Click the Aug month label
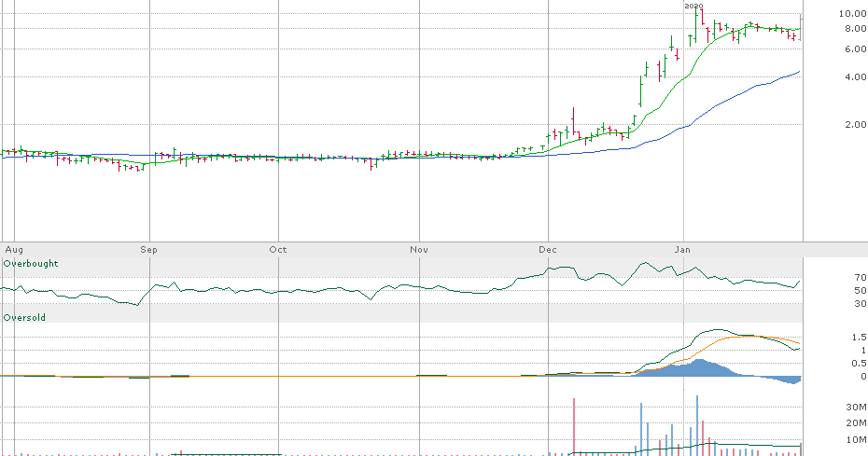This screenshot has width=868, height=456. click(14, 250)
